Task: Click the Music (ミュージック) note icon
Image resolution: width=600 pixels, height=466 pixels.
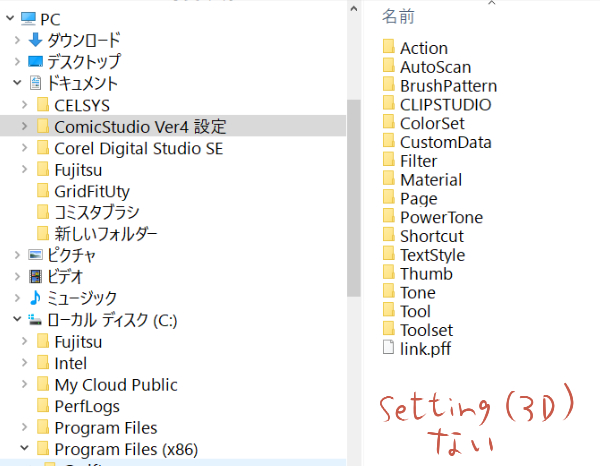Action: pyautogui.click(x=36, y=298)
